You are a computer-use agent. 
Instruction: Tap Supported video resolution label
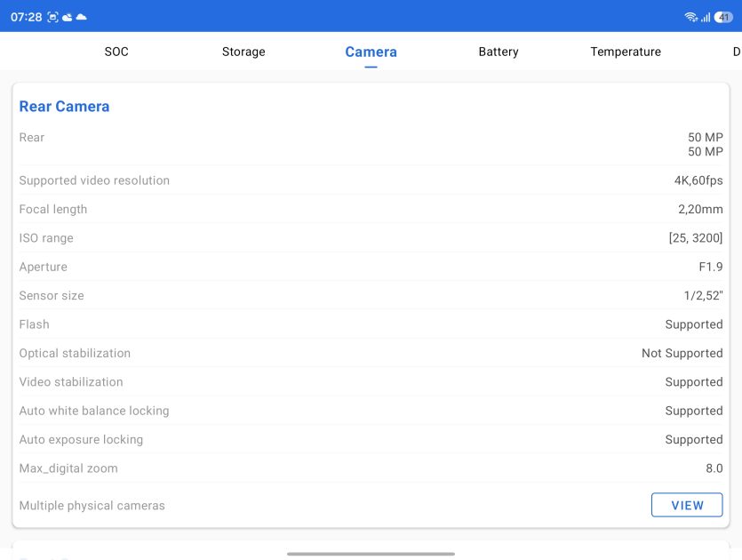coord(94,180)
